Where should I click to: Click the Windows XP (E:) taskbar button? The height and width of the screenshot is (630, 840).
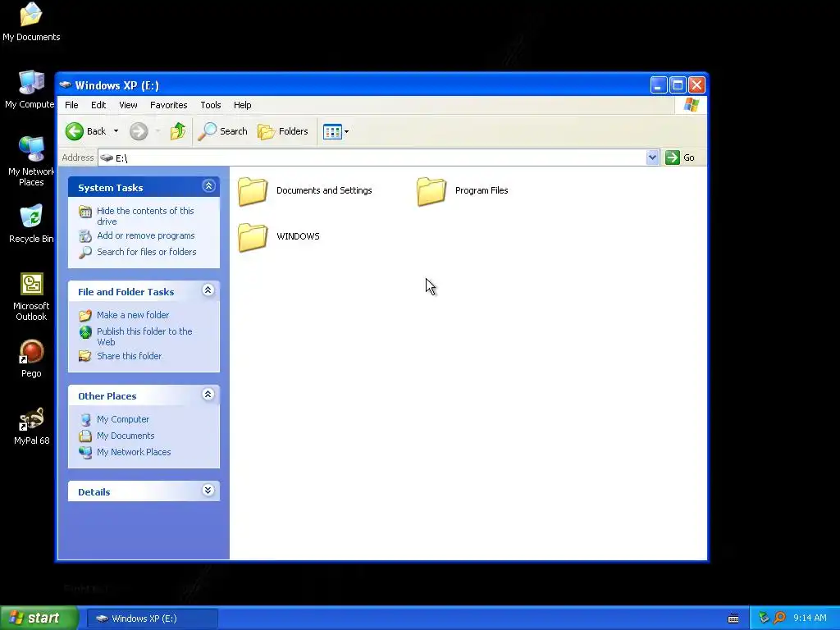(152, 619)
